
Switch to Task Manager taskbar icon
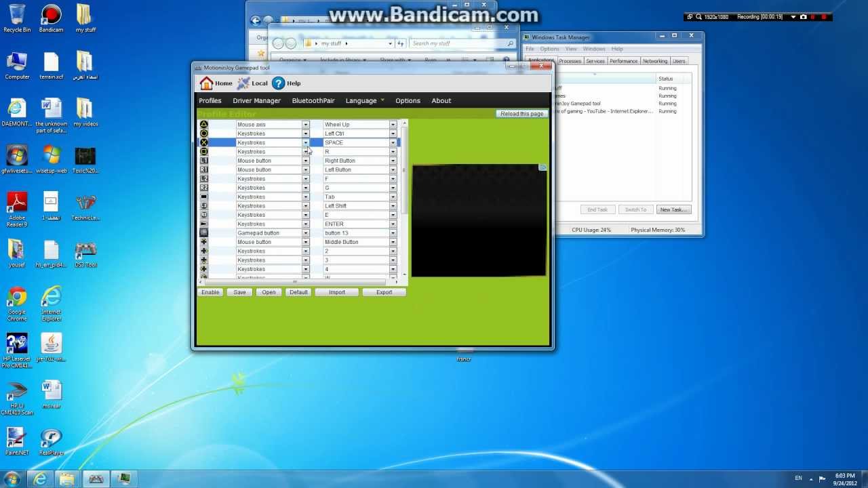click(124, 479)
